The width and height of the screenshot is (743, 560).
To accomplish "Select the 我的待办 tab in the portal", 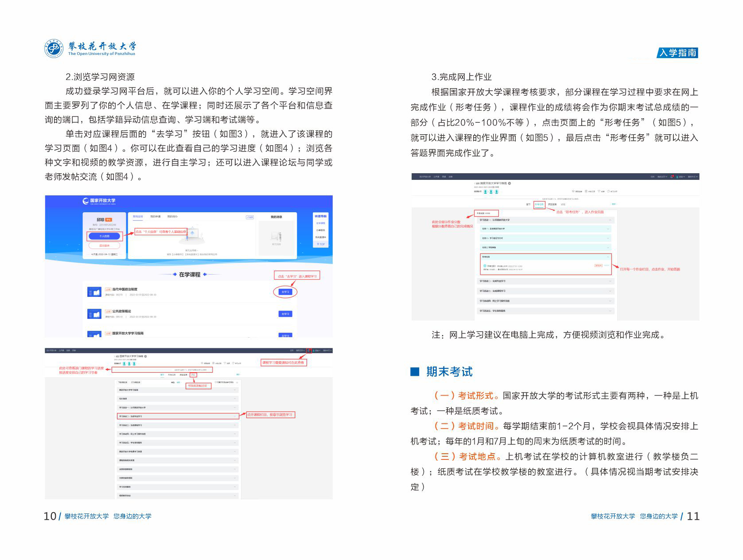I will coord(172,217).
